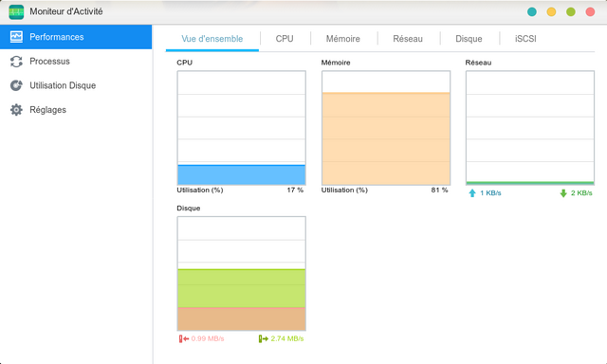Click the 1 KB/s upload rate
Image resolution: width=607 pixels, height=364 pixels.
(x=490, y=193)
